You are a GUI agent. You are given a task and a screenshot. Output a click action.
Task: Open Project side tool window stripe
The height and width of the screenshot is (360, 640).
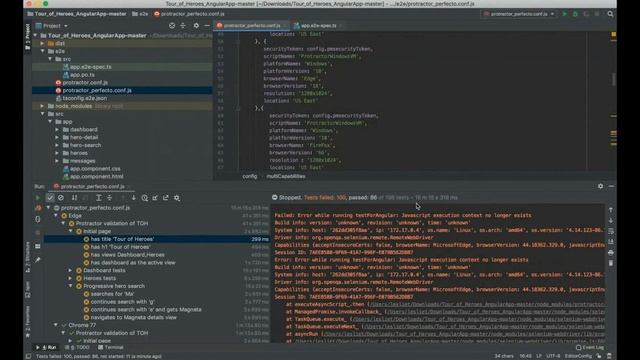[x=28, y=37]
